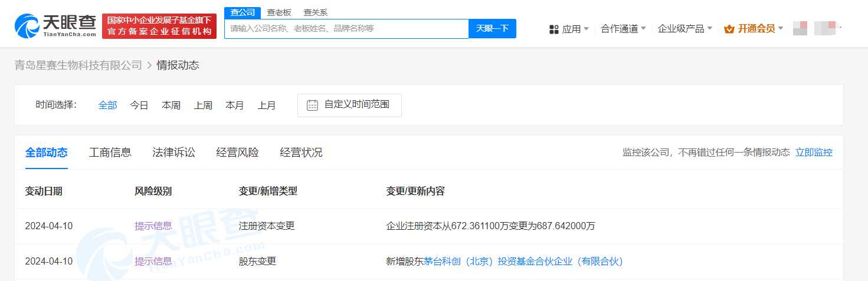868x281 pixels.
Task: Select the 工商信息 tab
Action: (110, 153)
